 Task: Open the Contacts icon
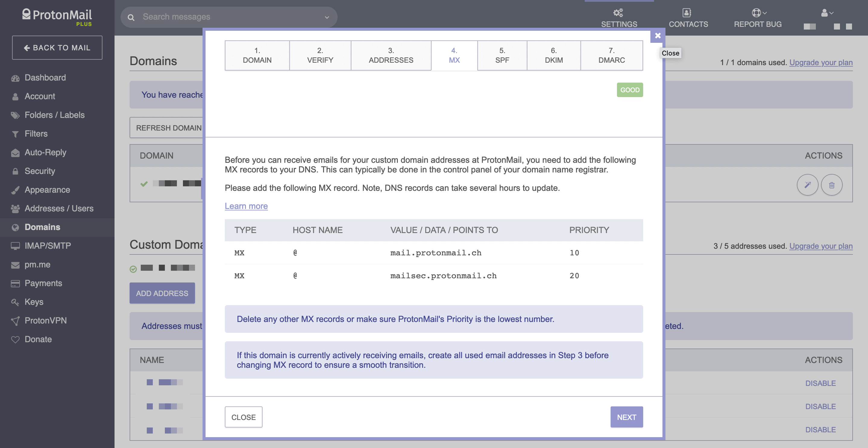pos(687,13)
